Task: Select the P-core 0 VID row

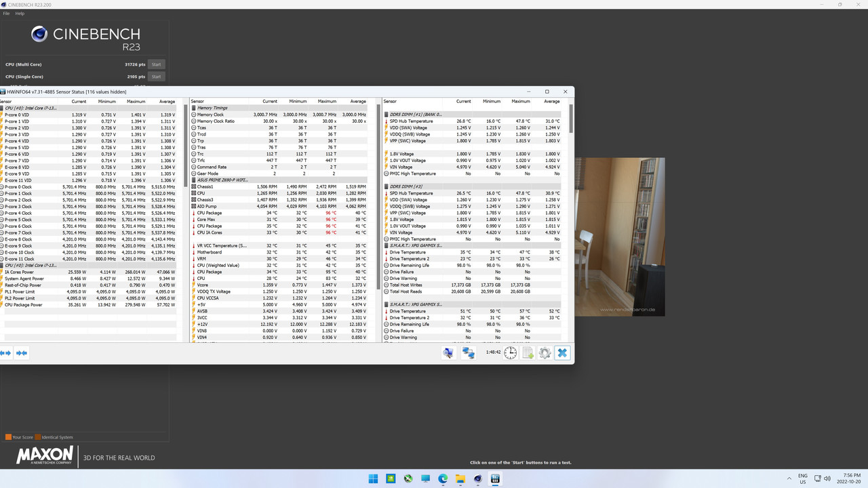Action: 88,115
